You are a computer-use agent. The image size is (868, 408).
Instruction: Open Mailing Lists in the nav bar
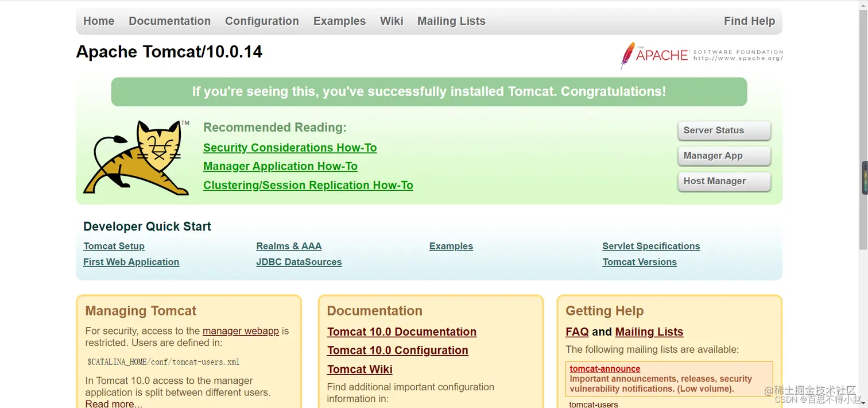click(451, 21)
